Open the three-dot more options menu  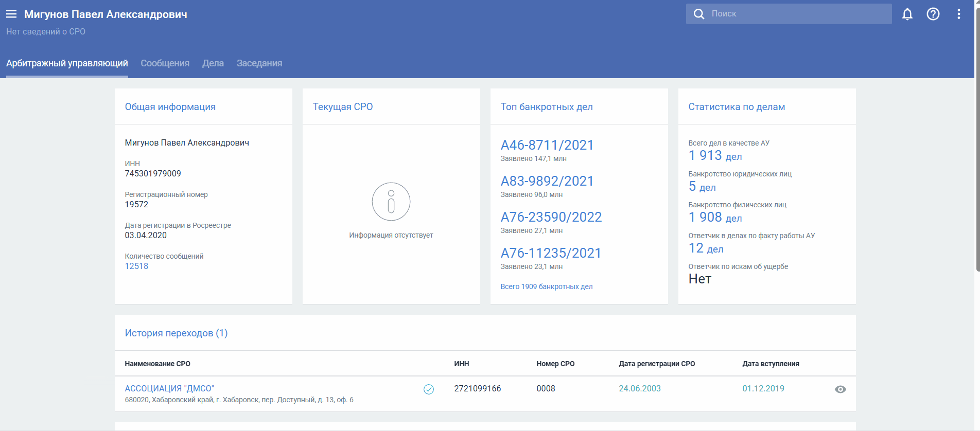958,14
